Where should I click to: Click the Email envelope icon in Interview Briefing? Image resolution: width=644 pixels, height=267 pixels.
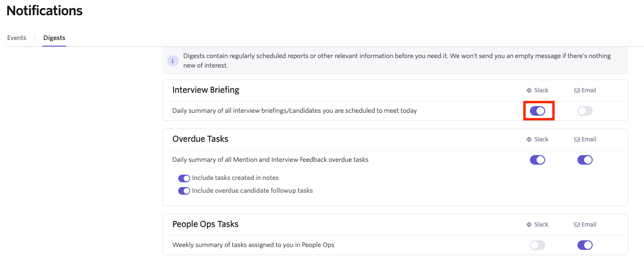click(577, 90)
